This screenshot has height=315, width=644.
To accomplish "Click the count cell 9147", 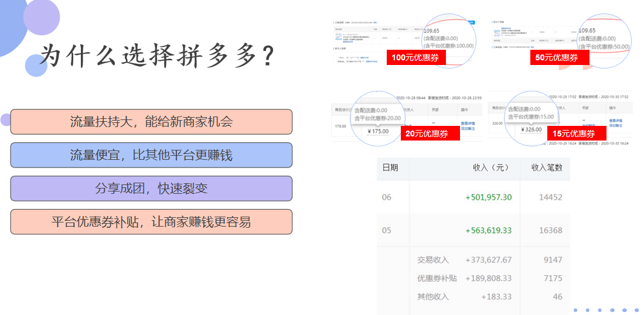I will coord(553,259).
